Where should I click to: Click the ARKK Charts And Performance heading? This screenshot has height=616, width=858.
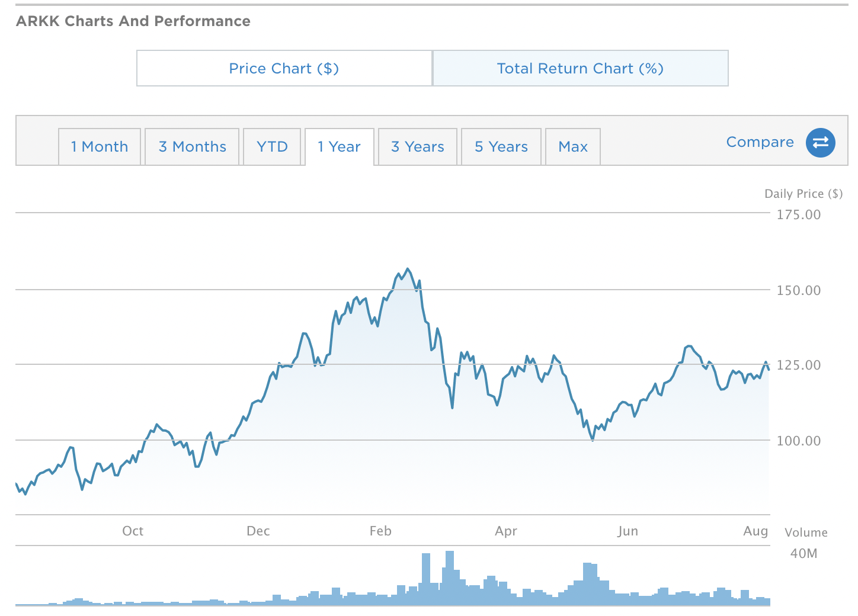pyautogui.click(x=133, y=21)
